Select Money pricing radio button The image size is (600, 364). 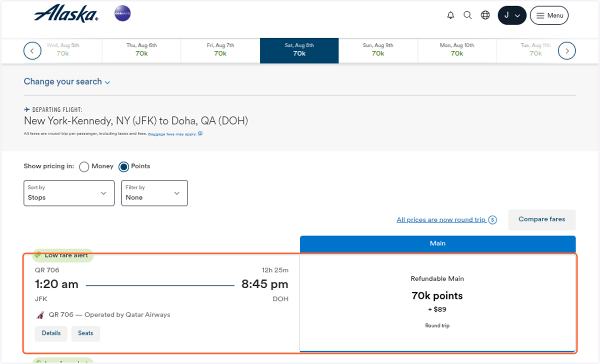[84, 167]
